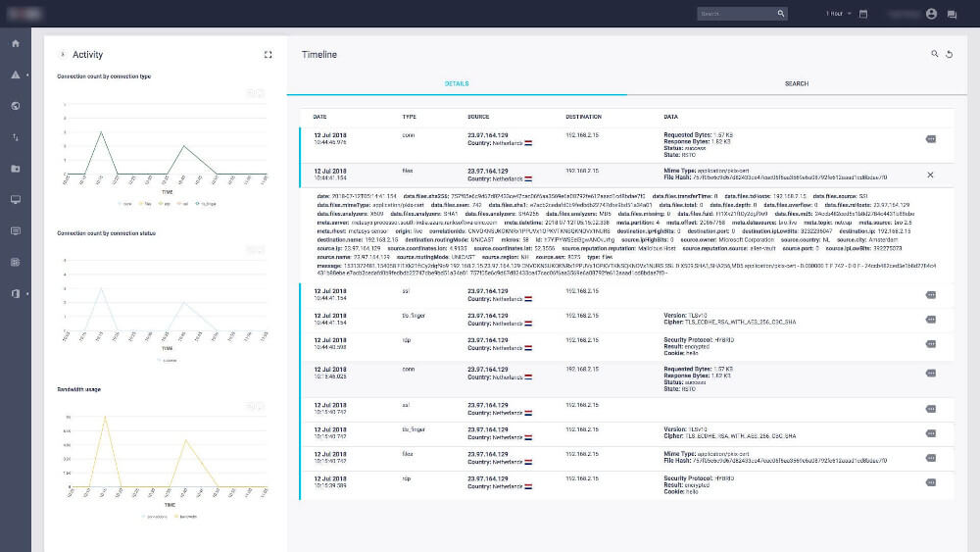Close the expanded files row details
The image size is (980, 552).
[930, 175]
